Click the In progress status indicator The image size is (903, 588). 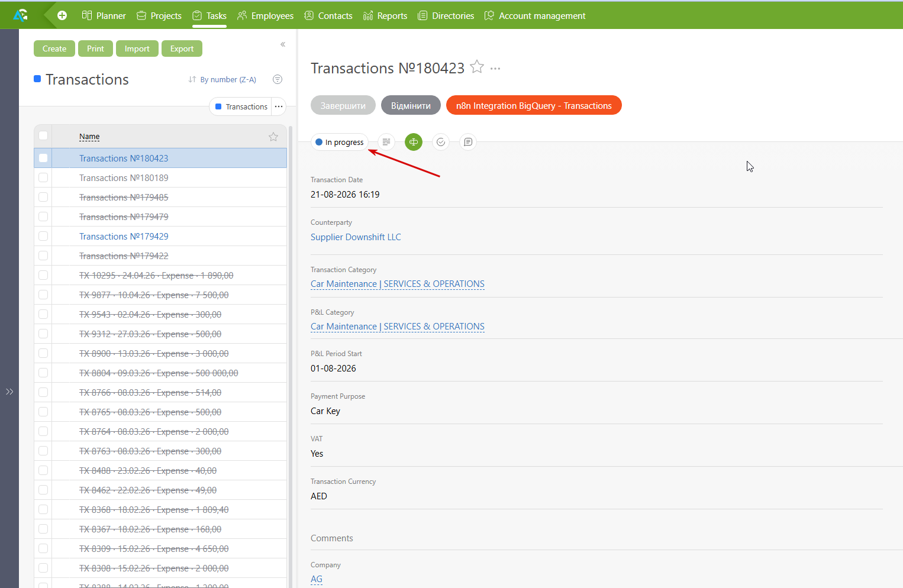pyautogui.click(x=340, y=142)
